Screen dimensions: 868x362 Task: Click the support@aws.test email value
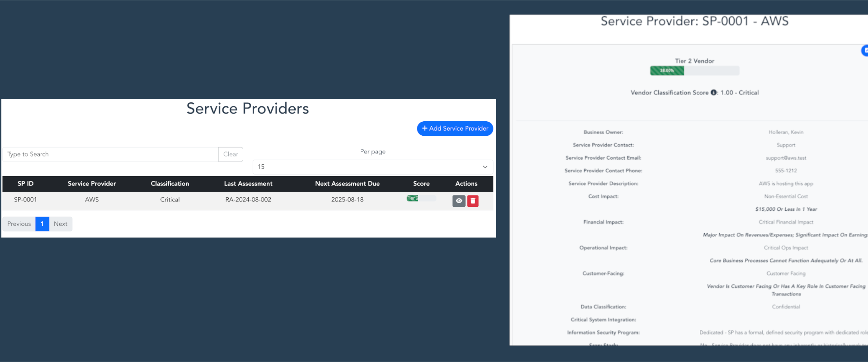coord(786,158)
